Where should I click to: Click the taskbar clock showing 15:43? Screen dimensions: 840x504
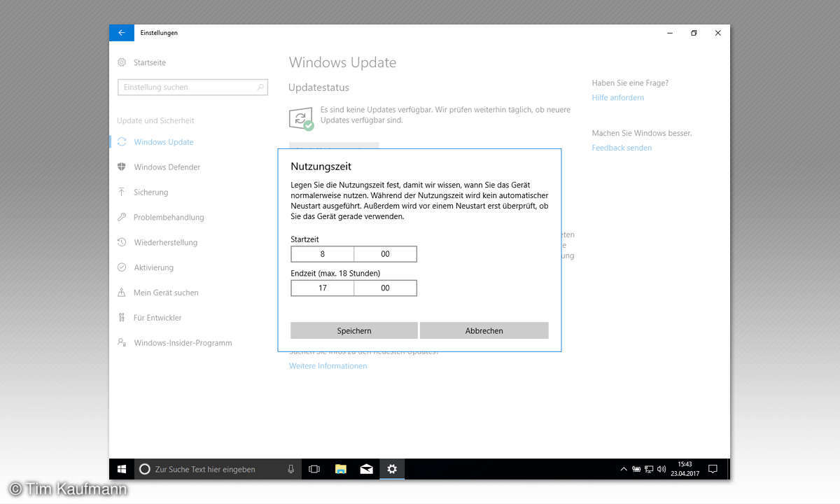coord(685,469)
